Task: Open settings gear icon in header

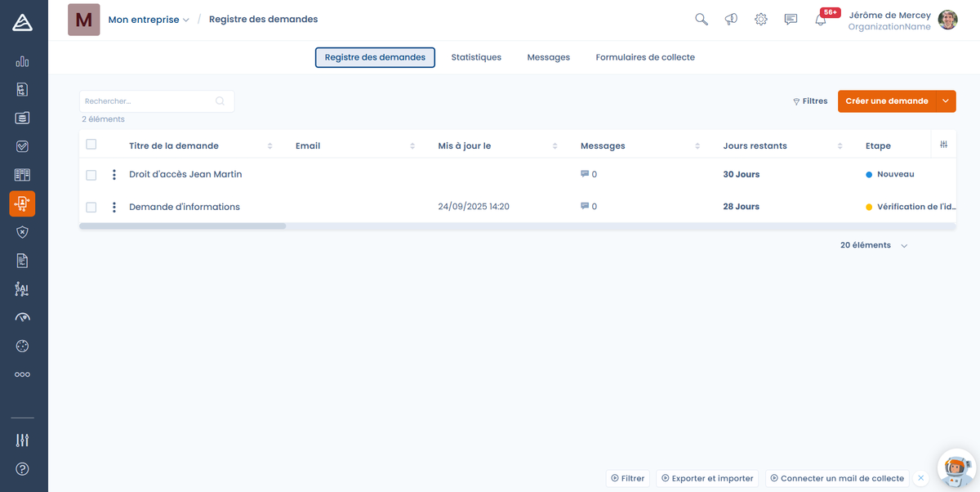Action: (x=761, y=20)
